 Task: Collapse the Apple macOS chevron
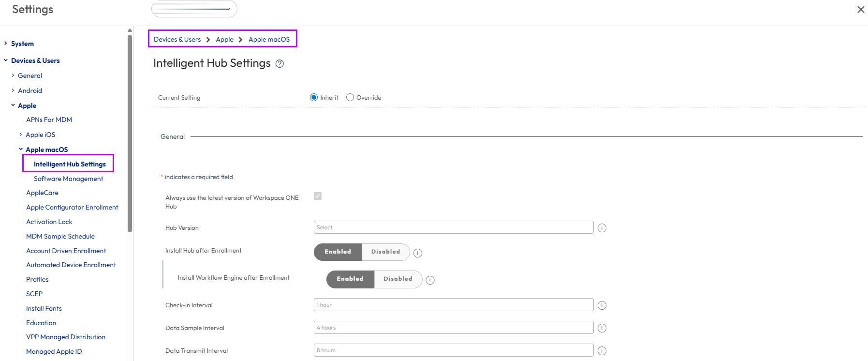(x=21, y=150)
